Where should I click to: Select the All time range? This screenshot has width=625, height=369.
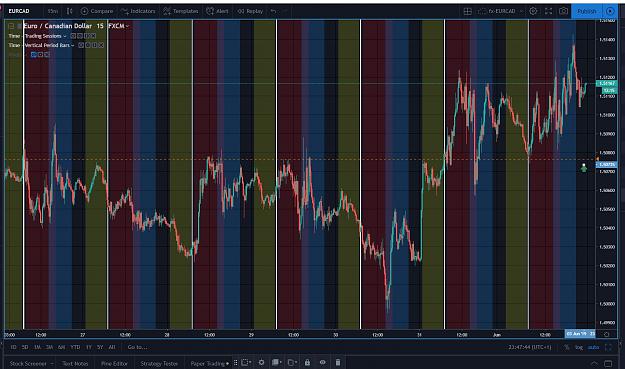(x=112, y=347)
